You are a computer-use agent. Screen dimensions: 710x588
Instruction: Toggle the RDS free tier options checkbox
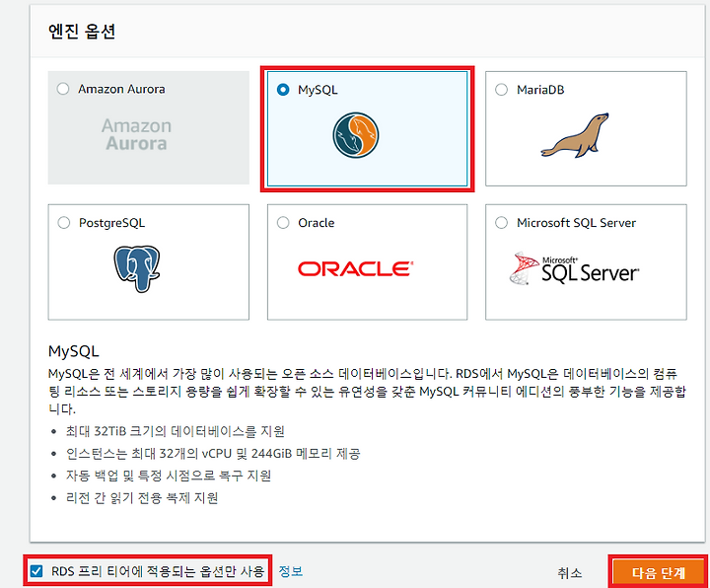click(36, 571)
